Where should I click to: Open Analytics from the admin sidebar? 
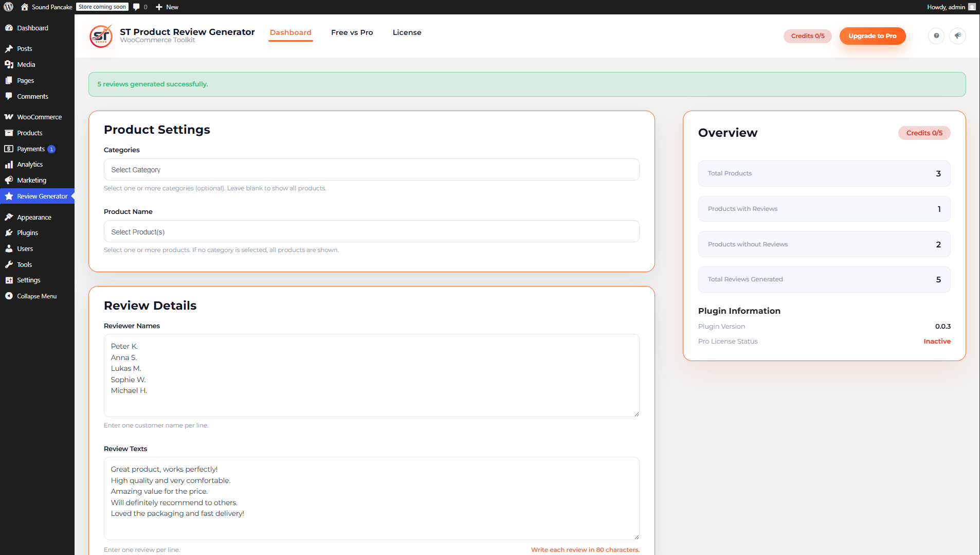pyautogui.click(x=30, y=164)
